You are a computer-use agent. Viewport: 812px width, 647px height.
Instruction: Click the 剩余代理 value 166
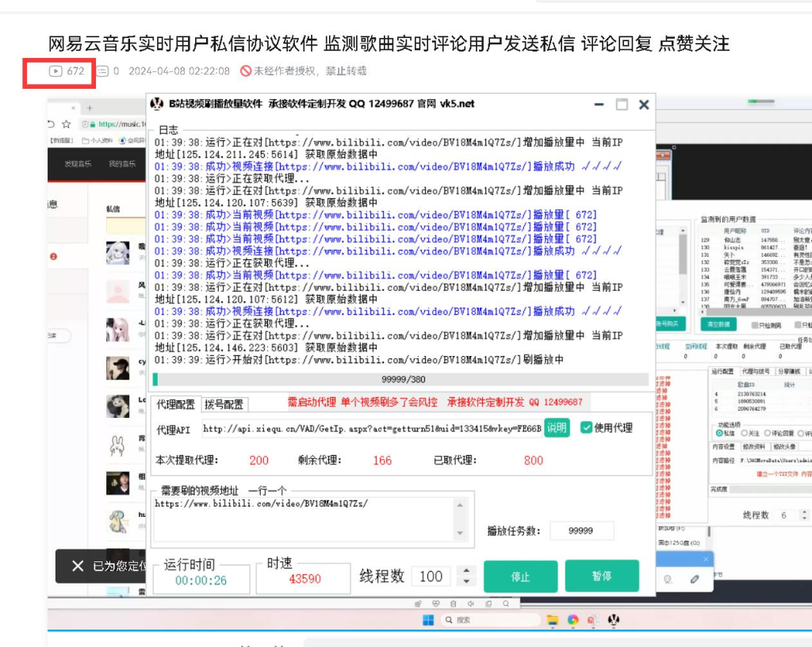(x=382, y=461)
